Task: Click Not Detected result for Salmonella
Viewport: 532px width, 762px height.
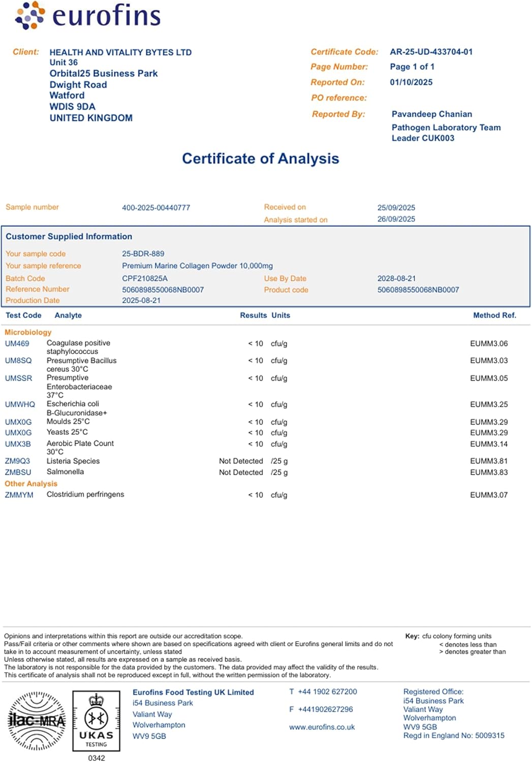Action: 241,472
